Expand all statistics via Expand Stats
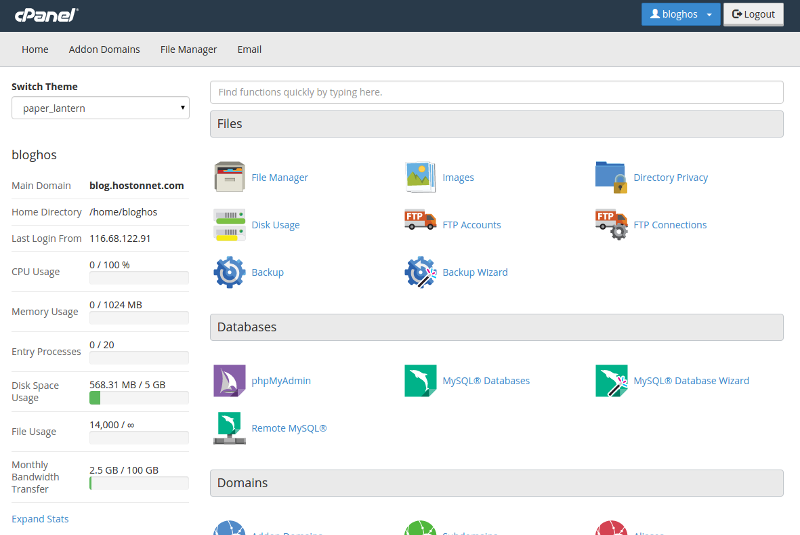The image size is (800, 535). pyautogui.click(x=40, y=519)
